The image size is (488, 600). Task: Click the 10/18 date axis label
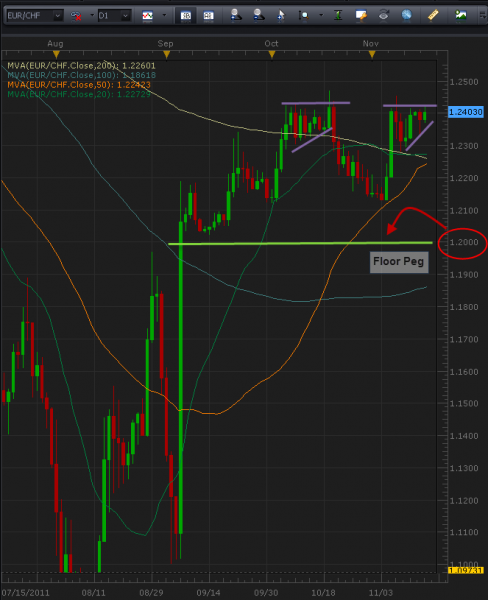click(x=323, y=593)
